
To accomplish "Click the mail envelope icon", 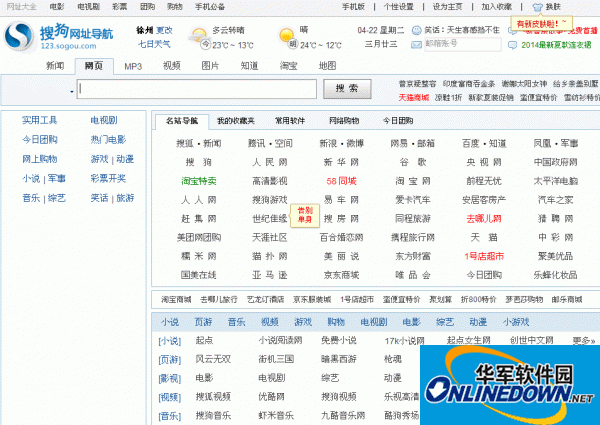I will 416,45.
